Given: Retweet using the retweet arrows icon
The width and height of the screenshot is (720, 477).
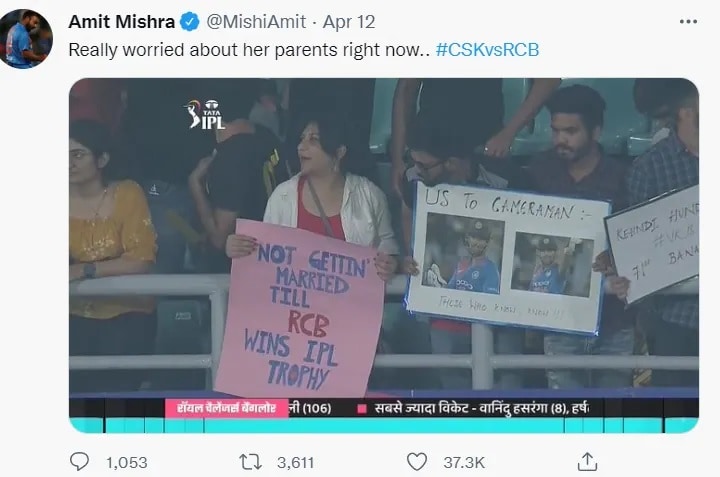Looking at the screenshot, I should point(250,462).
